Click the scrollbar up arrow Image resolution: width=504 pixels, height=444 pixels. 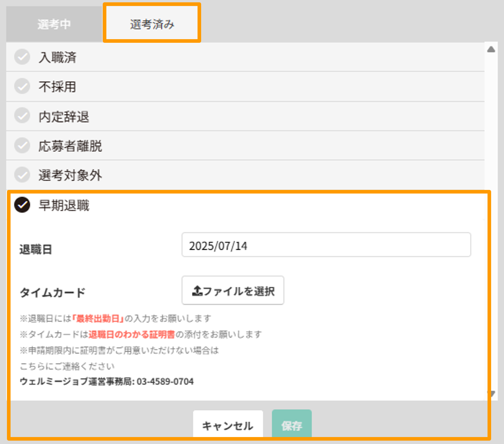491,49
